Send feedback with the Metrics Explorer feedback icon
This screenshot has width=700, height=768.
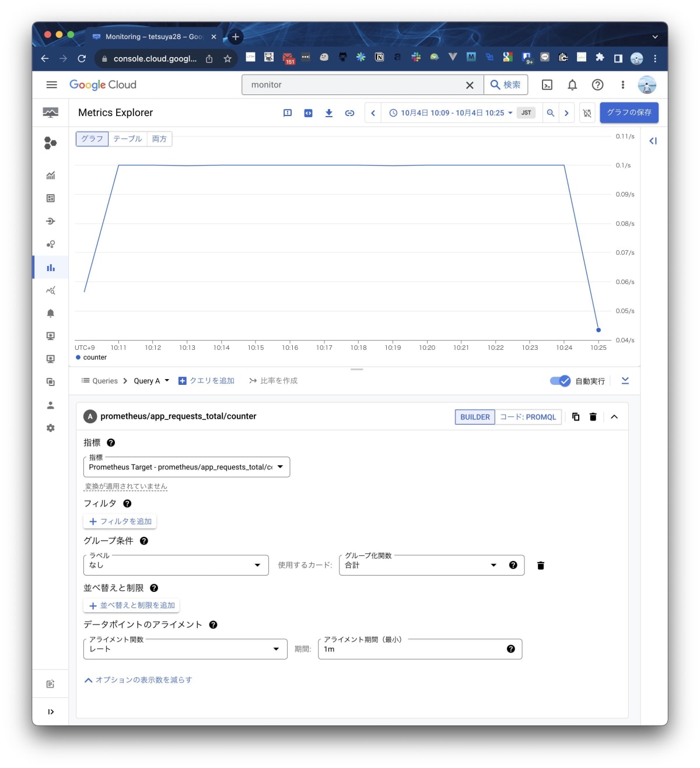[x=288, y=113]
